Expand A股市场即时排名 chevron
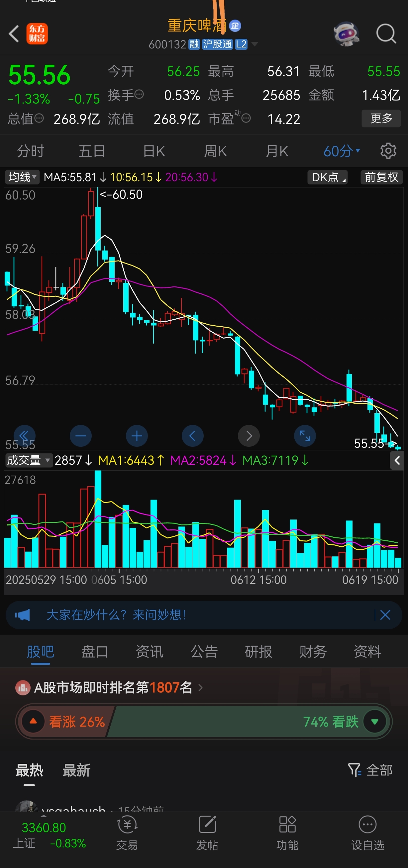 coord(200,687)
